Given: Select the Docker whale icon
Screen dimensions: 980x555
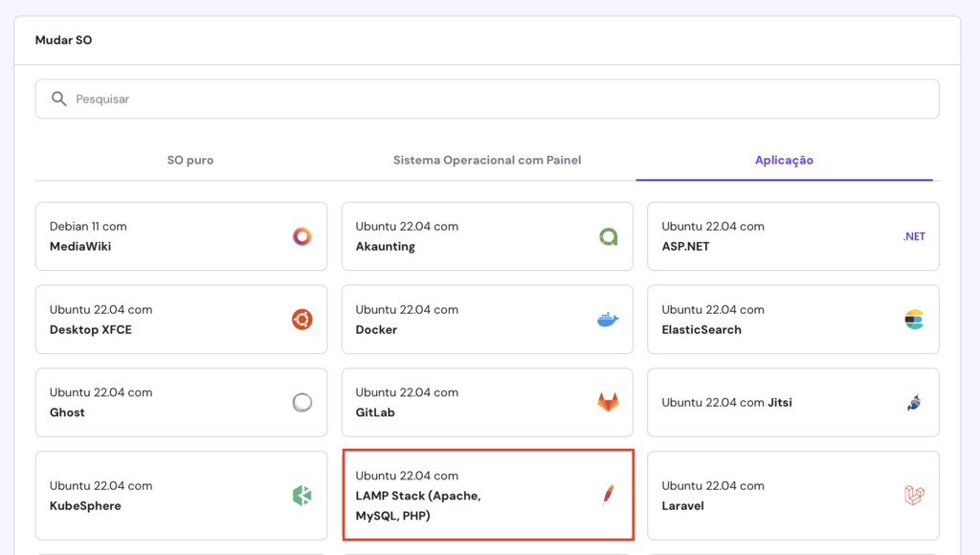Looking at the screenshot, I should (x=609, y=319).
